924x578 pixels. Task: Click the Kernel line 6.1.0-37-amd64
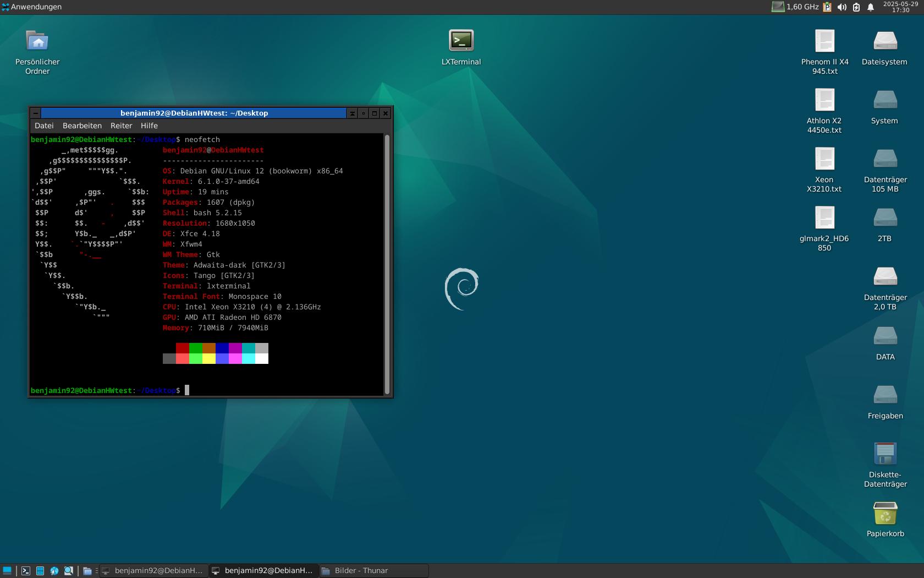tap(211, 182)
